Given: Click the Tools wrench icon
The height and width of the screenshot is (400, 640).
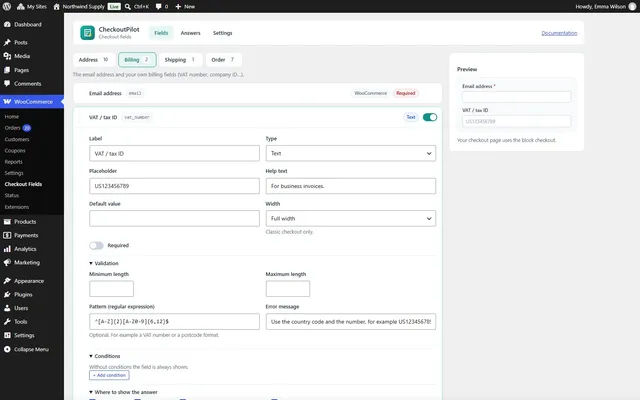Looking at the screenshot, I should 7,322.
